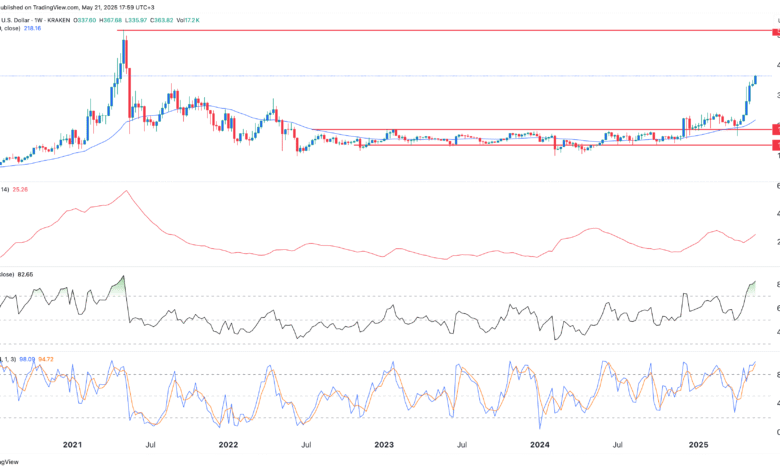Click the orange stochastic value 94.72

[46, 359]
